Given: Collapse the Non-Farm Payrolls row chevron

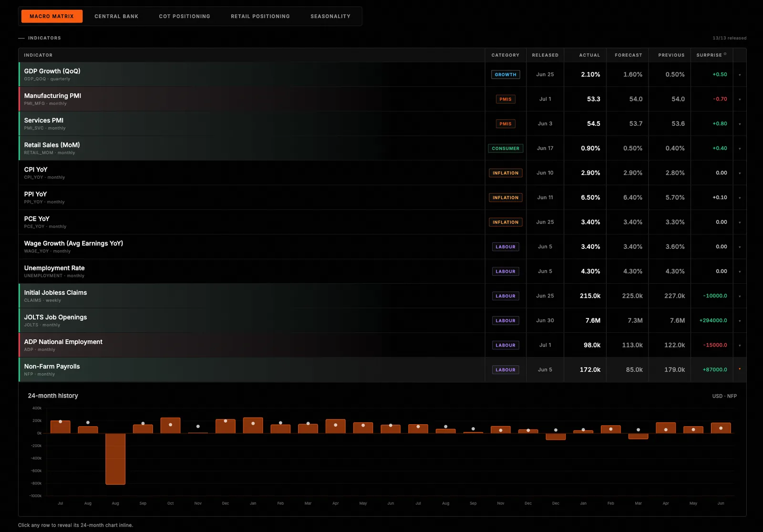Looking at the screenshot, I should (x=740, y=369).
